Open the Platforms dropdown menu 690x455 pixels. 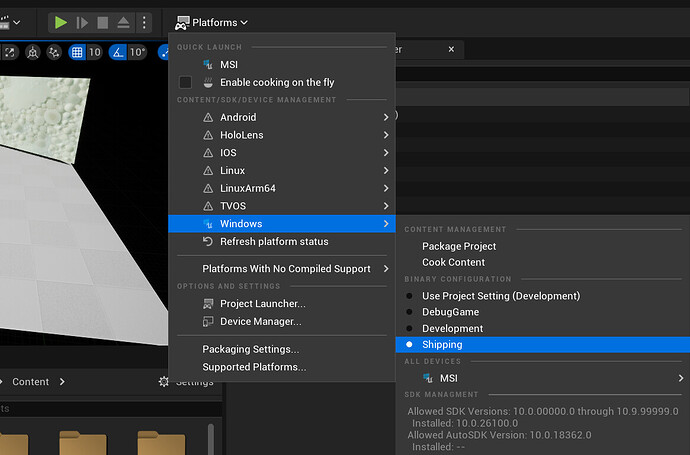point(212,22)
